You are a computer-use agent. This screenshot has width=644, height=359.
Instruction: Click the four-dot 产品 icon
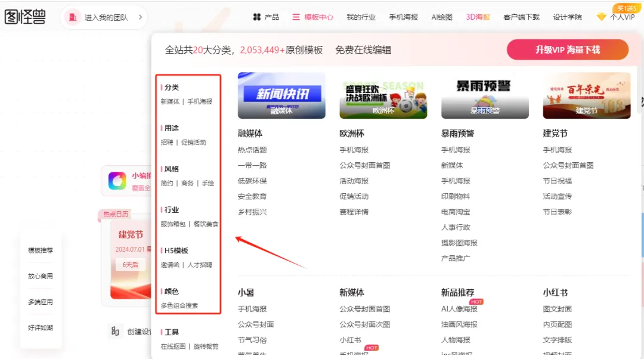[x=257, y=17]
